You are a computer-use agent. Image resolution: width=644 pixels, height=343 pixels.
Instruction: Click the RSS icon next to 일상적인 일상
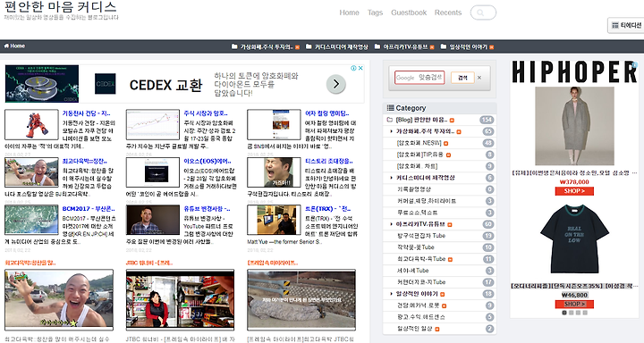click(437, 329)
